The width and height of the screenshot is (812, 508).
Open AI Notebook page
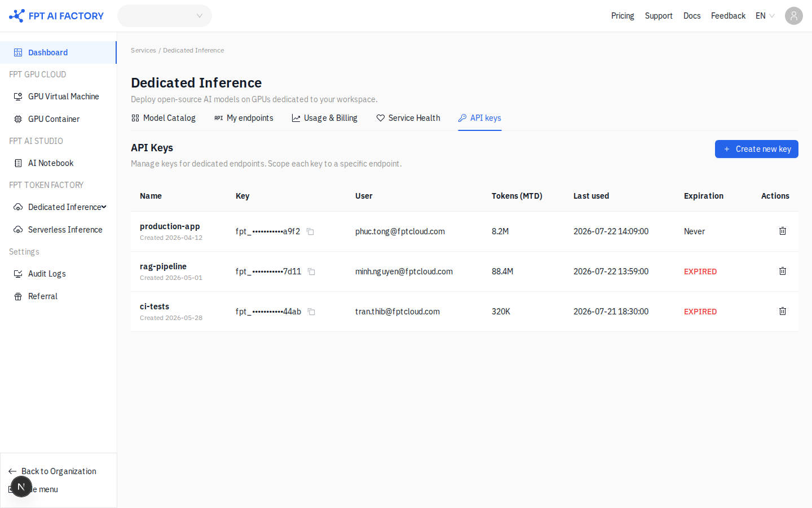tap(58, 163)
